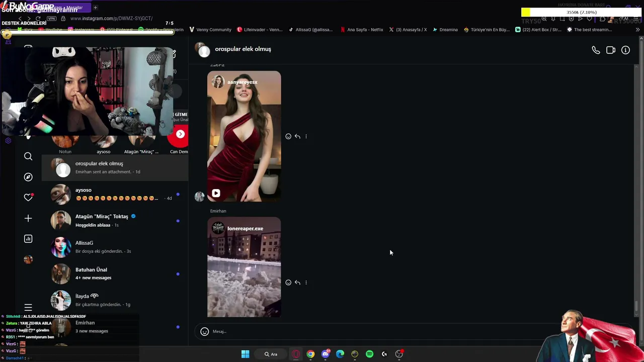Screen dimensions: 644x362
Task: Open Opera GX from taskbar
Action: click(296, 354)
